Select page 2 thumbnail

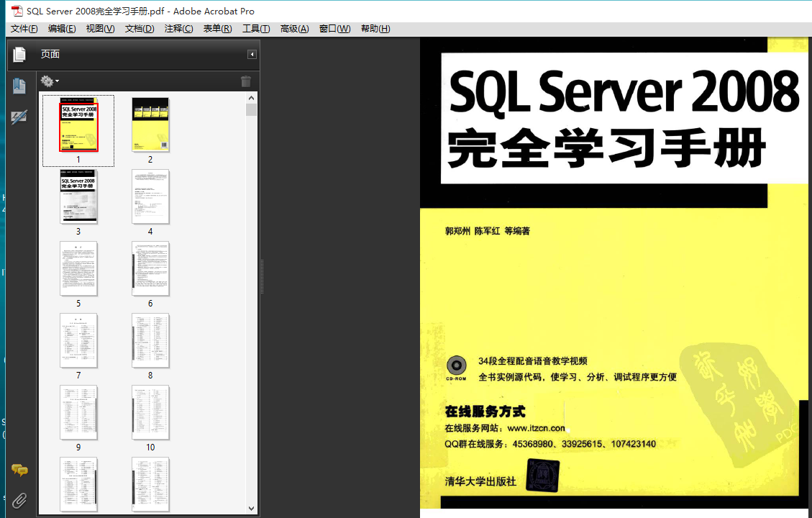[x=150, y=125]
